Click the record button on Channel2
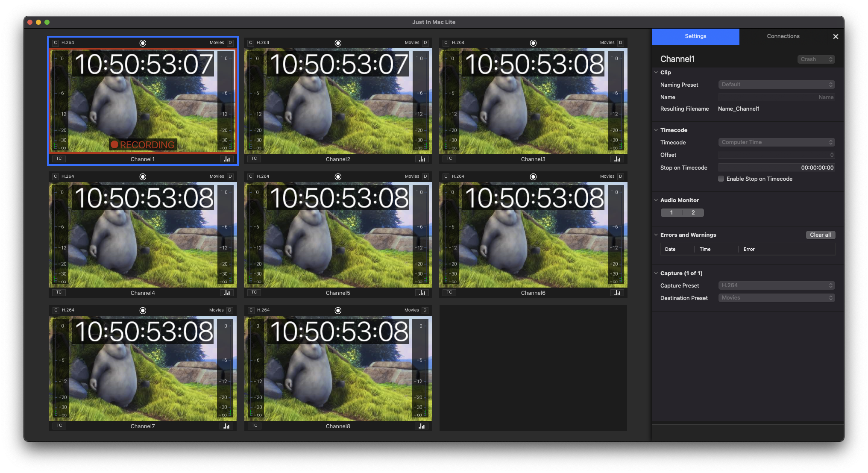 coord(338,43)
